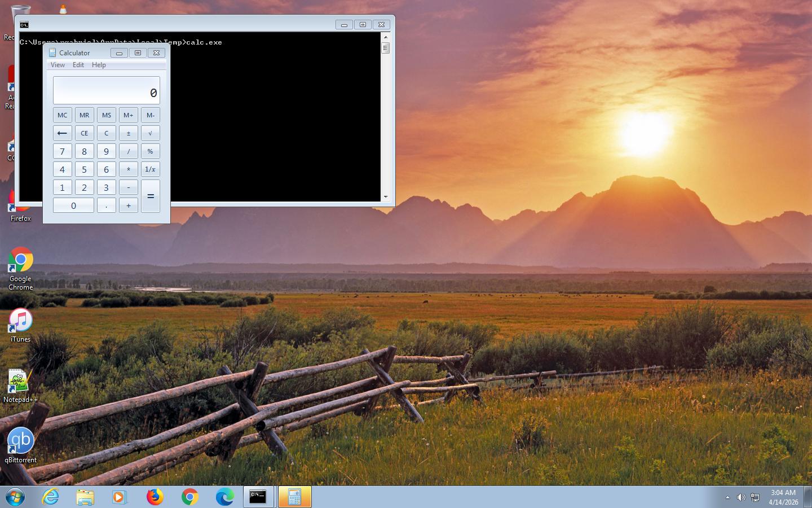Screen dimensions: 812x508
Task: Click command prompt scrollbar down arrow
Action: pyautogui.click(x=386, y=197)
